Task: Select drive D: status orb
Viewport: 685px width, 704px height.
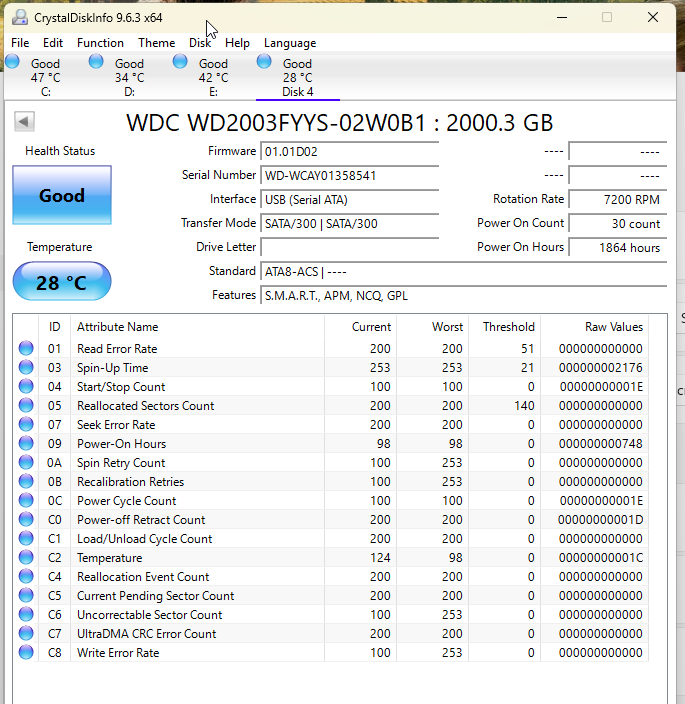Action: [96, 62]
